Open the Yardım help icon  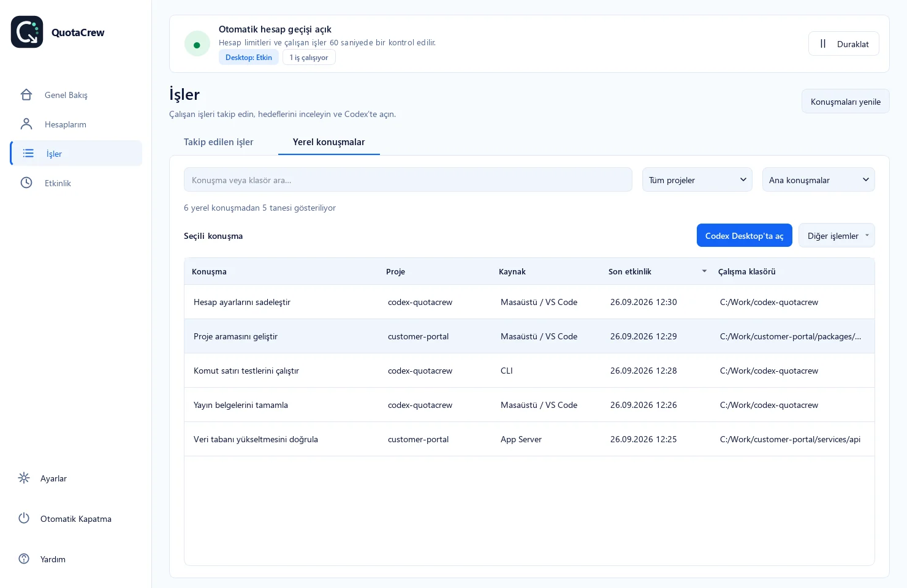[x=24, y=559]
